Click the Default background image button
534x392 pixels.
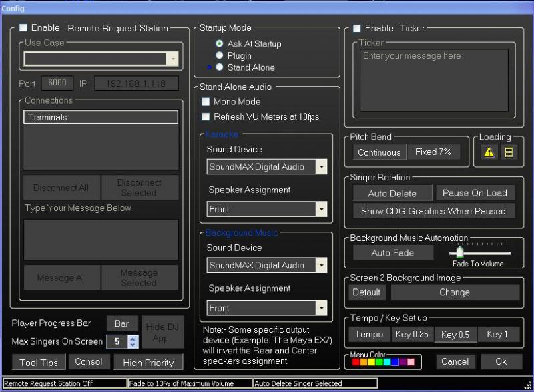[366, 292]
